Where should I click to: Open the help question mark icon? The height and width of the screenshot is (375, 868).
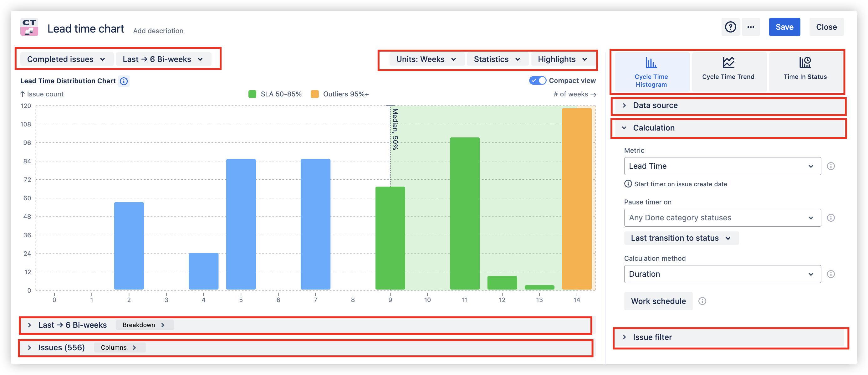click(730, 27)
